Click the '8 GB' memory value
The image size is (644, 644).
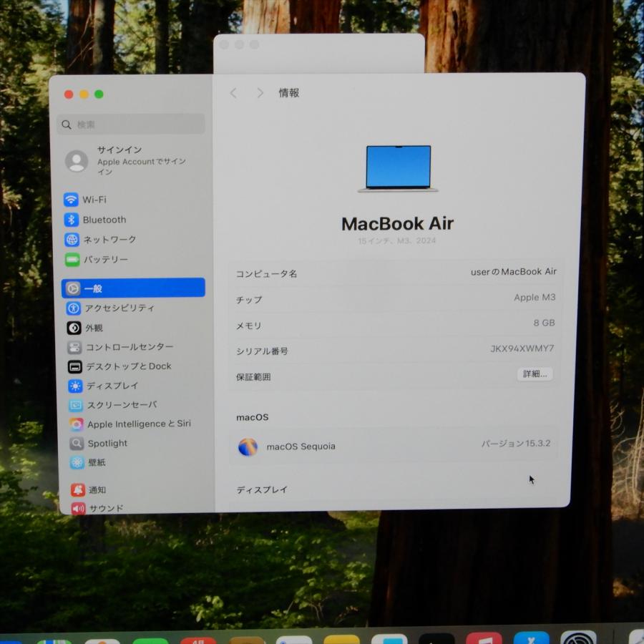tap(544, 323)
